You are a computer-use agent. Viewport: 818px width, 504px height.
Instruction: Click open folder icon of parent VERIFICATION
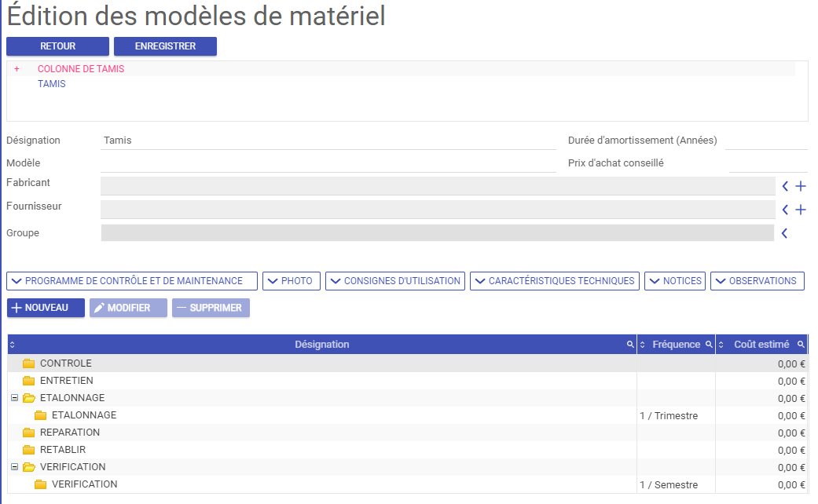29,467
